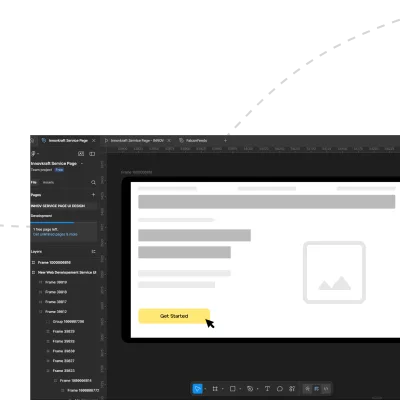
Task: Toggle Dev Mode in bottom toolbar
Action: coord(326,389)
